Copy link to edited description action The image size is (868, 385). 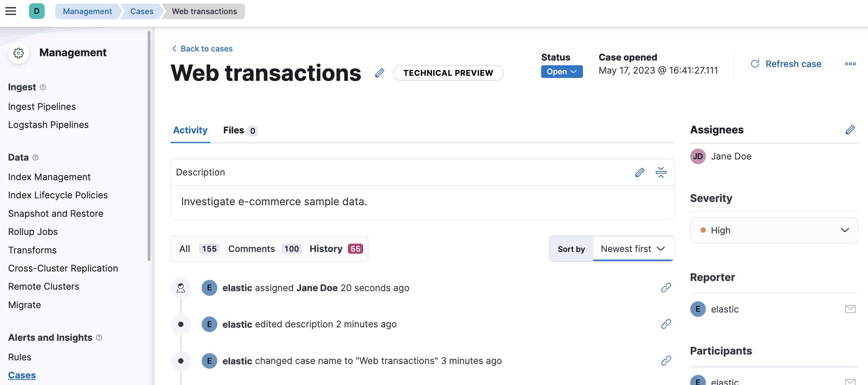click(666, 324)
